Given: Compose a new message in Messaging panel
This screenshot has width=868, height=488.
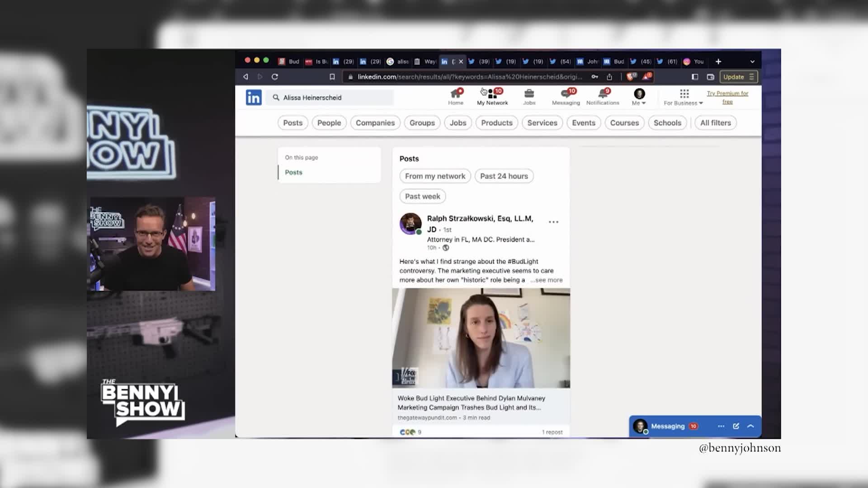Looking at the screenshot, I should click(x=736, y=426).
